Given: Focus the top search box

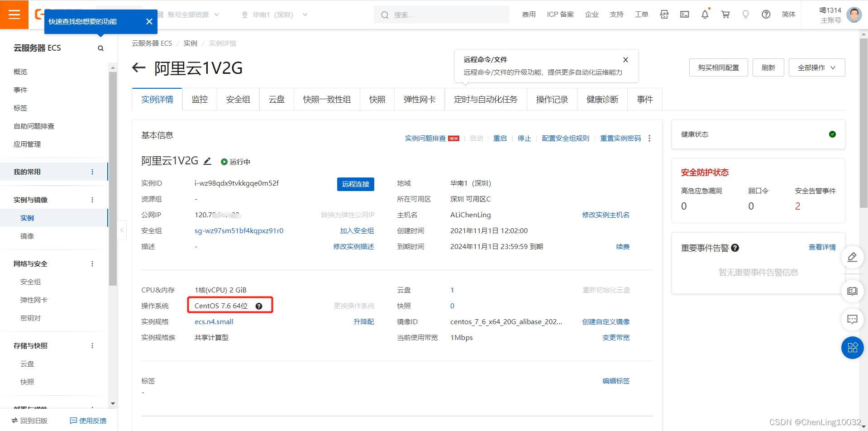Looking at the screenshot, I should coord(442,14).
